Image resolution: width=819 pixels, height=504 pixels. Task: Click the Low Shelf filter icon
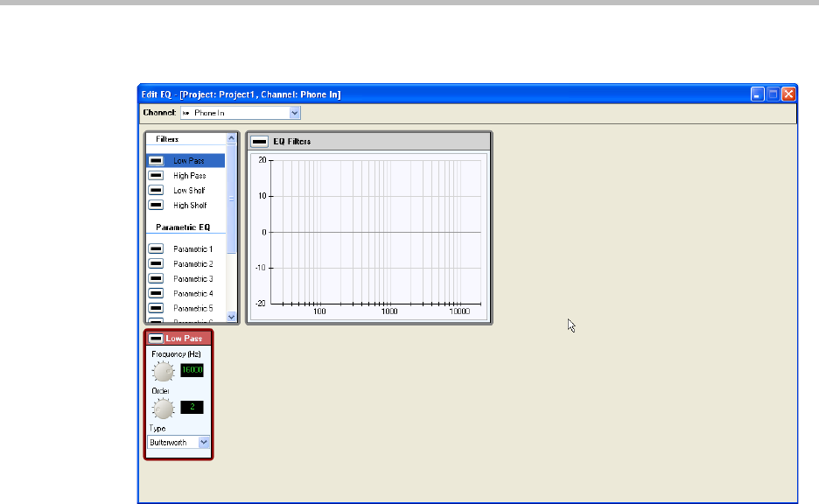point(156,191)
